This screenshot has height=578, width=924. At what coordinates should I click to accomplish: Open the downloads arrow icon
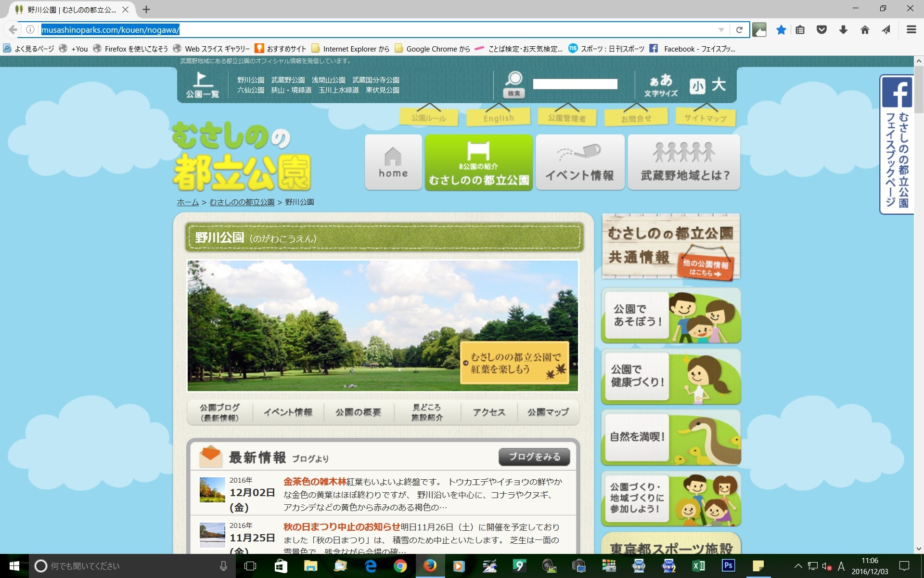pos(843,30)
